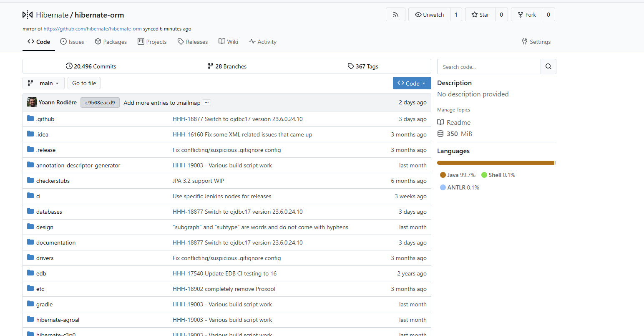Expand the blue Code dropdown button
Image resolution: width=644 pixels, height=336 pixels.
pyautogui.click(x=412, y=83)
